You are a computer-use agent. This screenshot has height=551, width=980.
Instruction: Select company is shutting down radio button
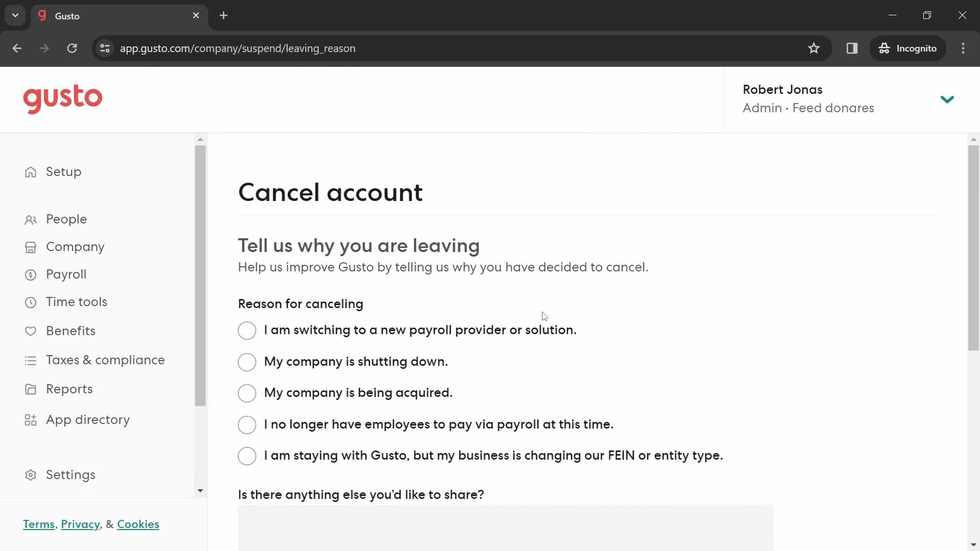pyautogui.click(x=247, y=362)
